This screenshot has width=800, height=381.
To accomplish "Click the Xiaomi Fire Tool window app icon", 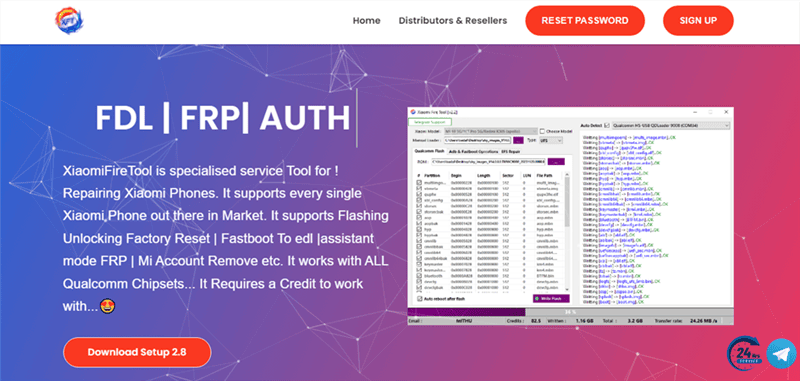I will coord(413,112).
